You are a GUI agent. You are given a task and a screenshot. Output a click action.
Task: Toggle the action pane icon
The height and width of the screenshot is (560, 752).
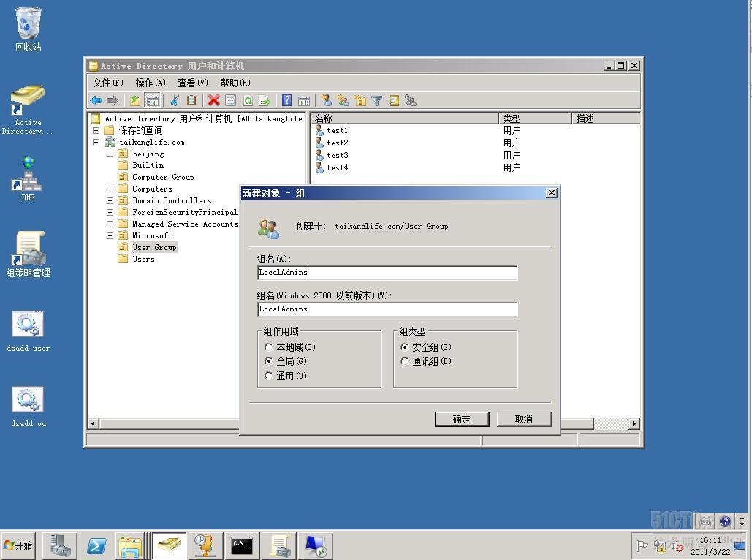click(x=304, y=100)
